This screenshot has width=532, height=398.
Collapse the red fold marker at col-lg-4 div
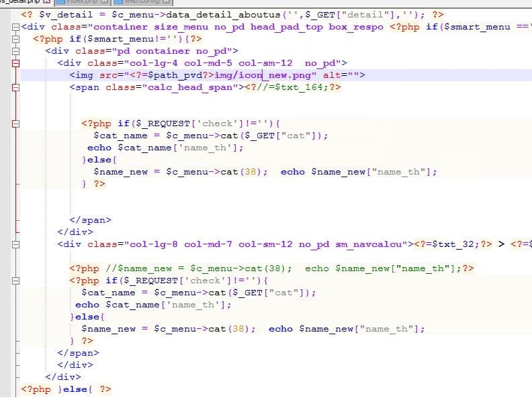click(x=15, y=63)
